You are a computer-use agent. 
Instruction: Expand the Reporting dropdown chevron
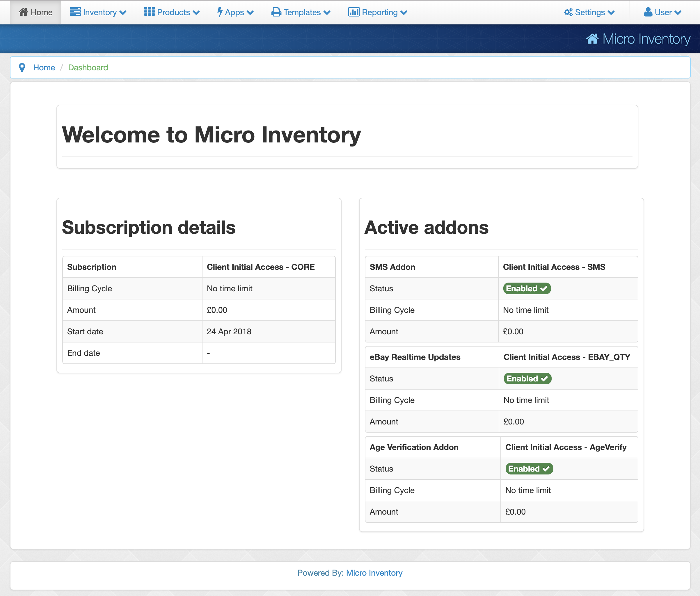[x=404, y=13]
